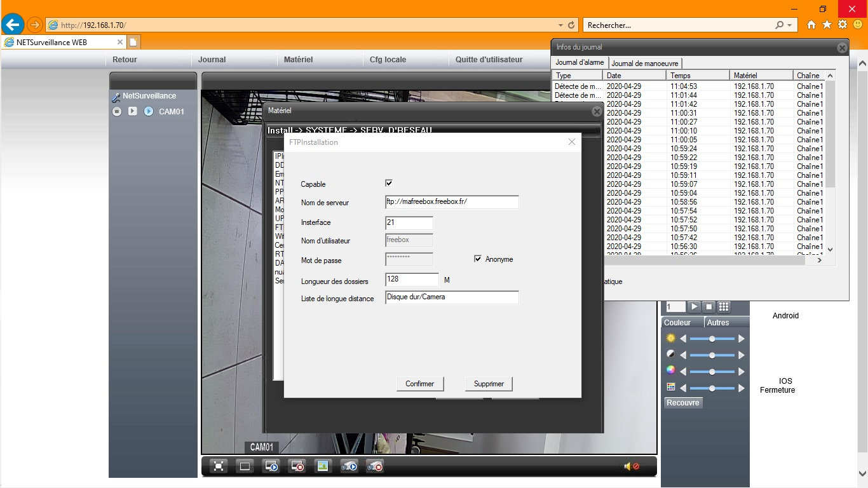The image size is (868, 488).
Task: Open the search provider dropdown arrow
Action: pos(790,25)
